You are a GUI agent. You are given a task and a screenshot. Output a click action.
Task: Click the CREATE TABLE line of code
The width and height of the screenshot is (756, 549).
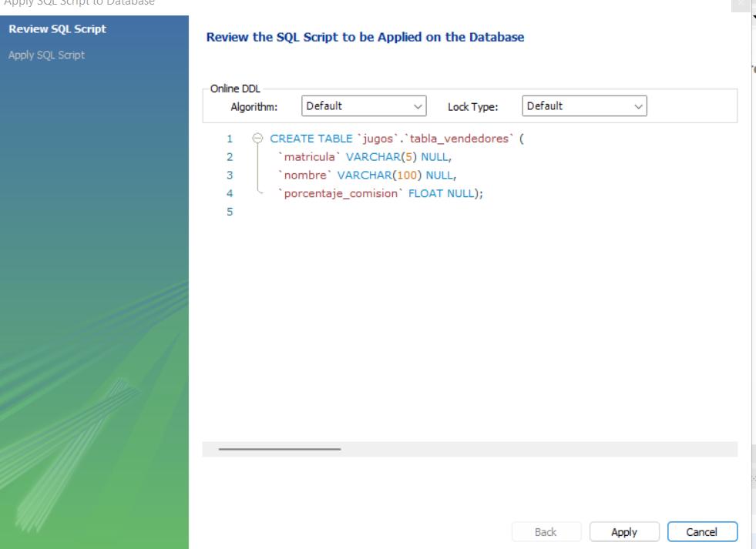397,139
